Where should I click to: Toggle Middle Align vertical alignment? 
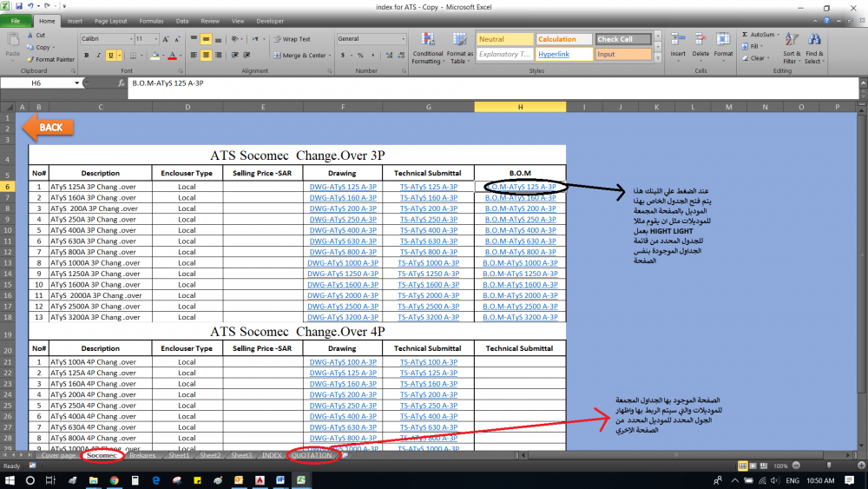206,39
